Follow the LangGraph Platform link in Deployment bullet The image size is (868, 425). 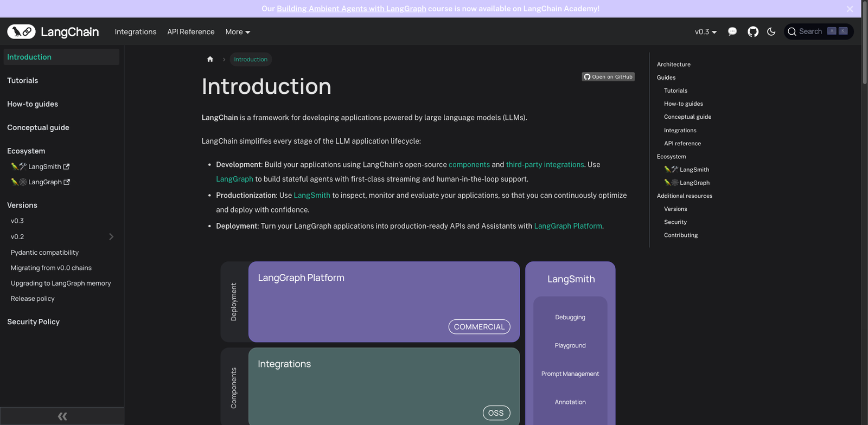click(568, 226)
